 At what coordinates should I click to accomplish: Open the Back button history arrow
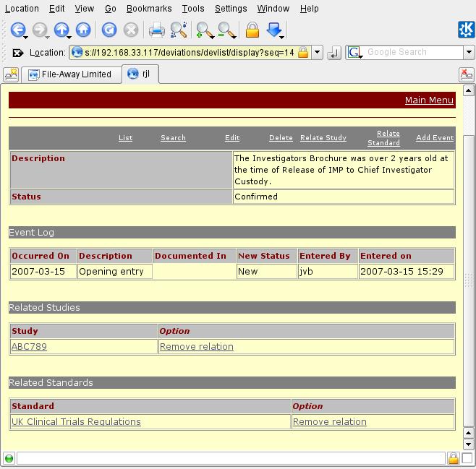click(x=26, y=38)
